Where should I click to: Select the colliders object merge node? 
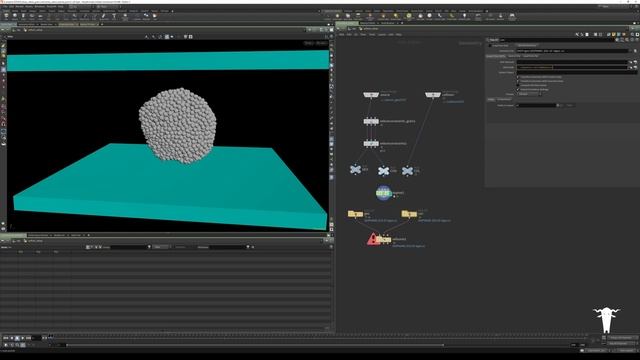pyautogui.click(x=433, y=95)
